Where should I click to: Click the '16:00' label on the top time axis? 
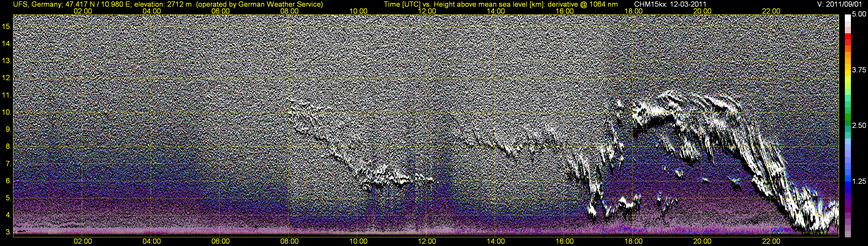pyautogui.click(x=565, y=11)
